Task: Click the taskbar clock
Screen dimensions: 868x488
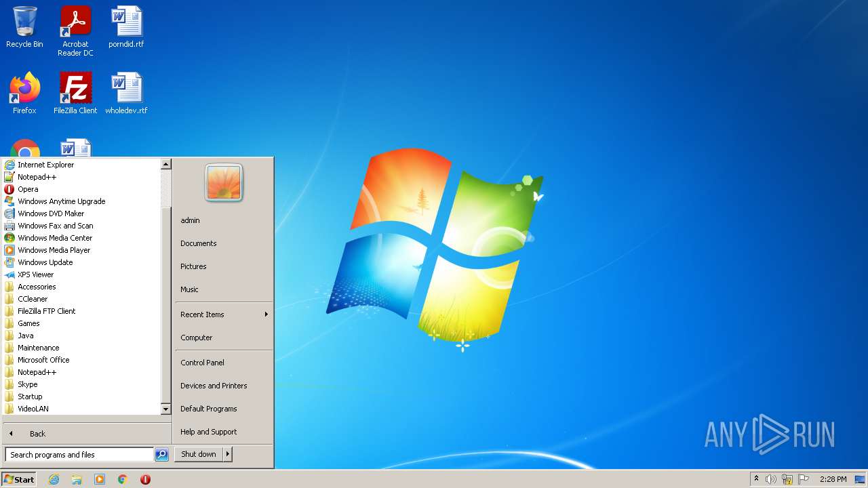Action: tap(833, 479)
